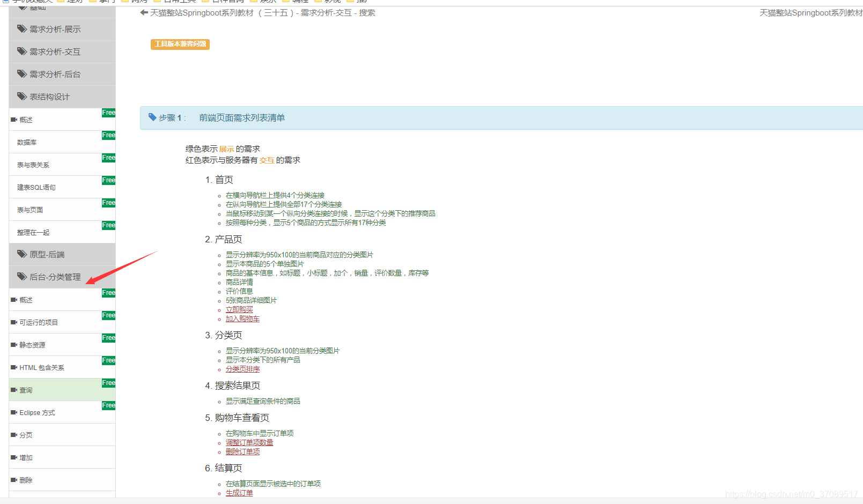Click orange 展示 link in description
Screen dimensions: 863x504
(x=226, y=149)
